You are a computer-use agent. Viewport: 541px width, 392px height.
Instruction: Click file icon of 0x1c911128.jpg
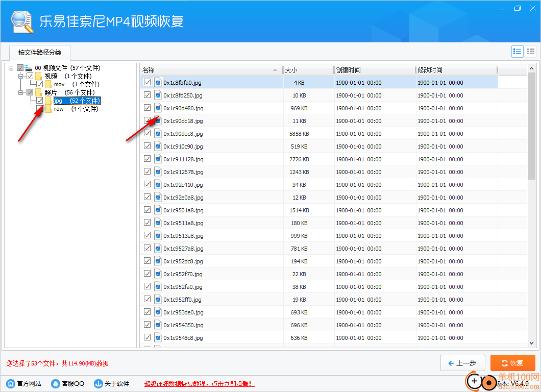(x=158, y=159)
